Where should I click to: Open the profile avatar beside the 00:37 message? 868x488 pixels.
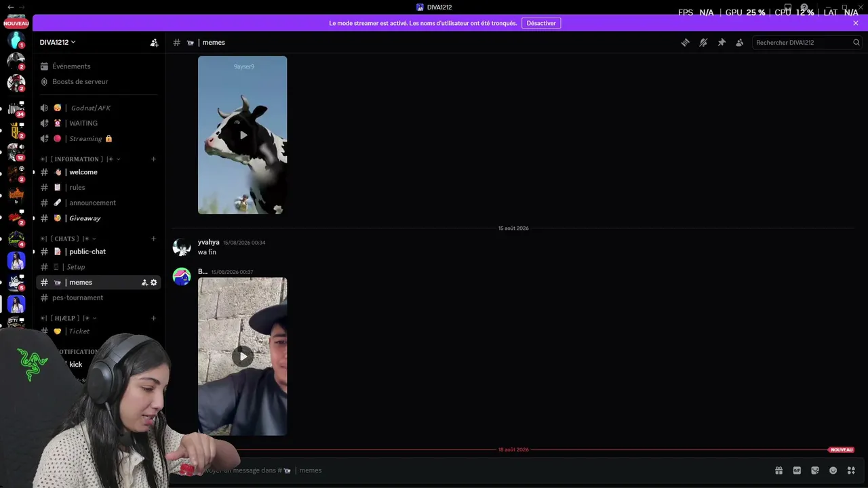click(x=182, y=277)
